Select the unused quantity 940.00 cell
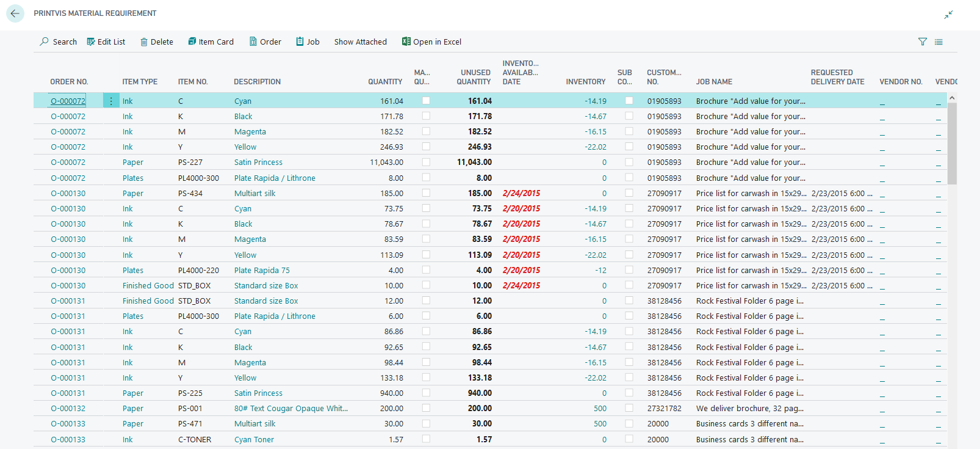 click(x=480, y=393)
